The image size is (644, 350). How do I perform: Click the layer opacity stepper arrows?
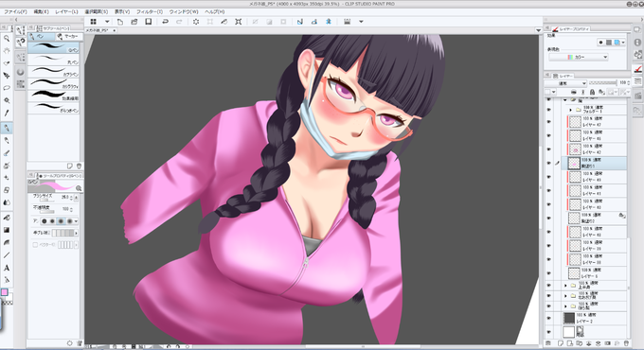[x=629, y=83]
